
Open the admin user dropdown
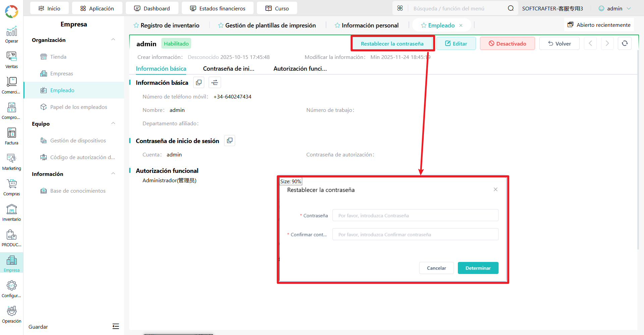tap(615, 8)
